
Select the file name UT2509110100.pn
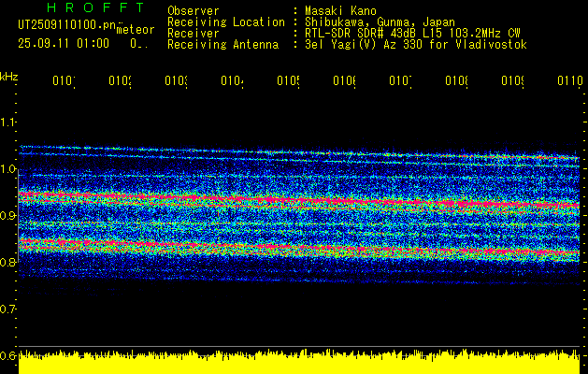pyautogui.click(x=66, y=24)
